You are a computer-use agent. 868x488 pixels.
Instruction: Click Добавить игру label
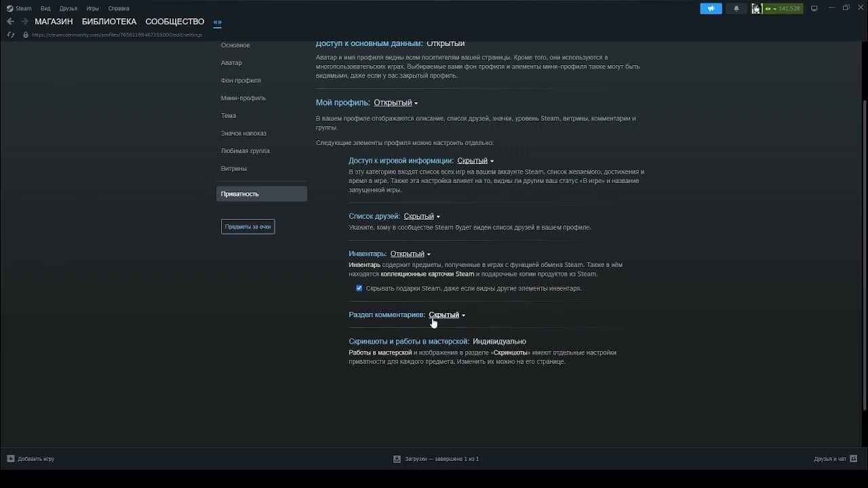pos(36,459)
